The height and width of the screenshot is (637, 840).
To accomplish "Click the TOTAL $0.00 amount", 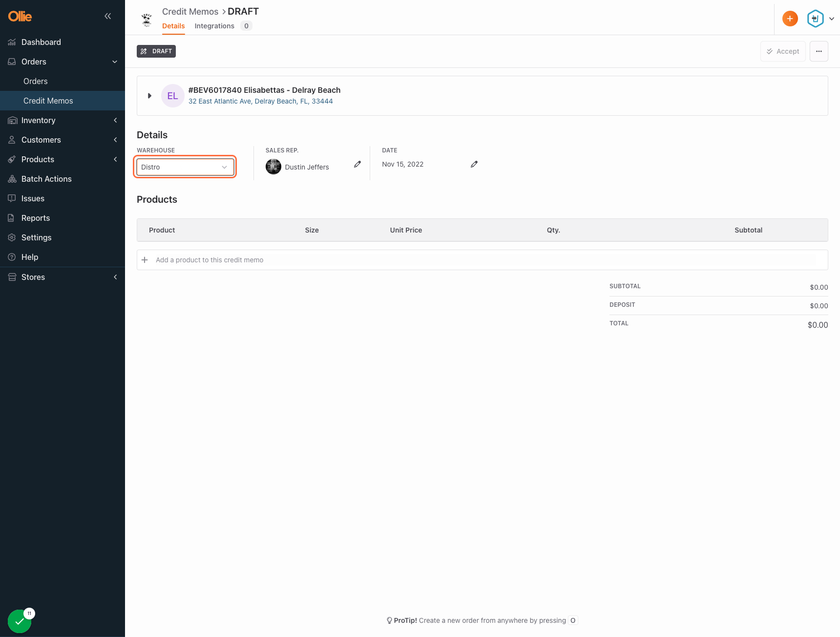I will (x=818, y=325).
